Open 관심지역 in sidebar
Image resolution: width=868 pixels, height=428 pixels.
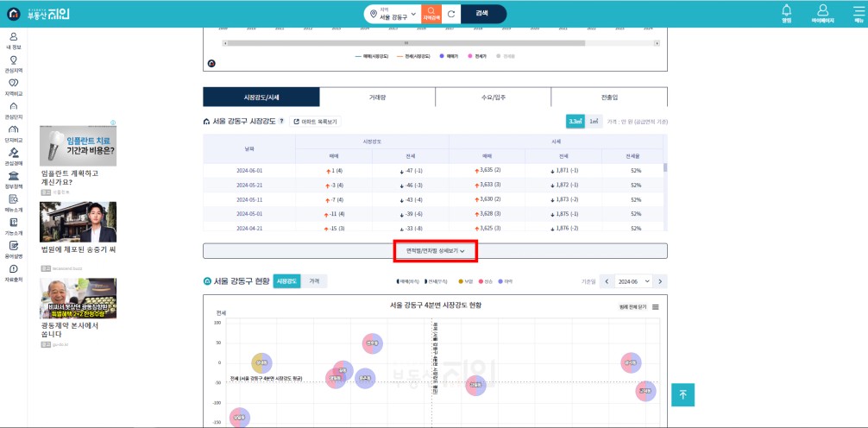(13, 64)
